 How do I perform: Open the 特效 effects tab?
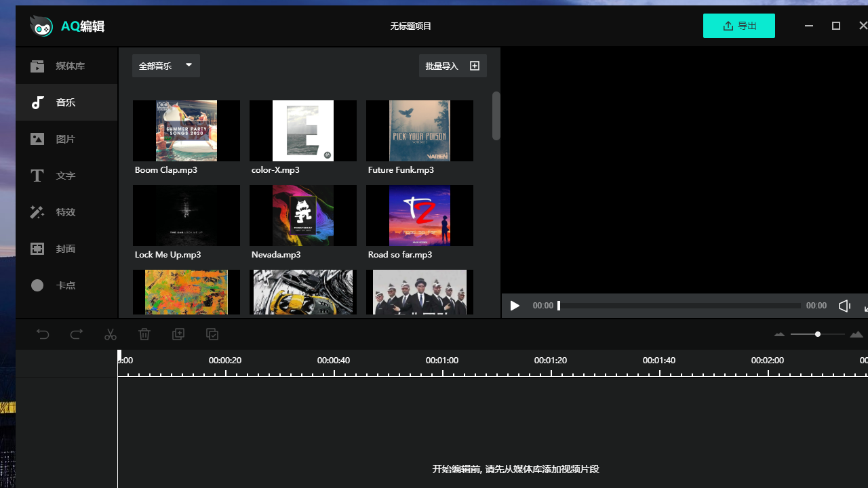pyautogui.click(x=66, y=212)
